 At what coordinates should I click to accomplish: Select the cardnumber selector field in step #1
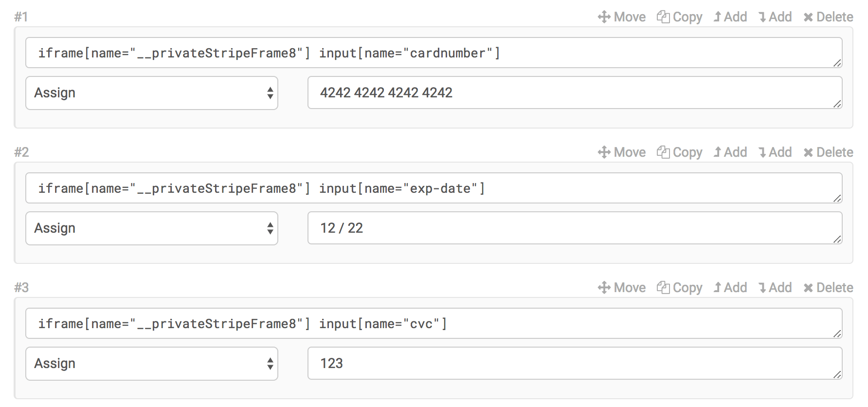(x=433, y=53)
